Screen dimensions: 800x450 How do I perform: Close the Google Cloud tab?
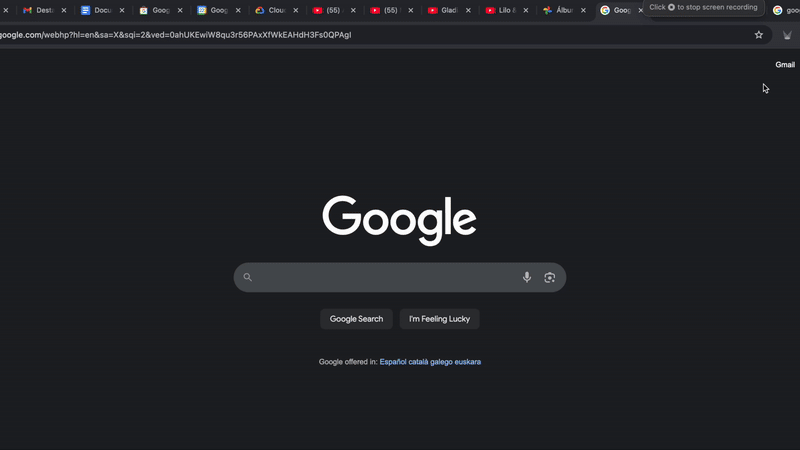(x=296, y=10)
